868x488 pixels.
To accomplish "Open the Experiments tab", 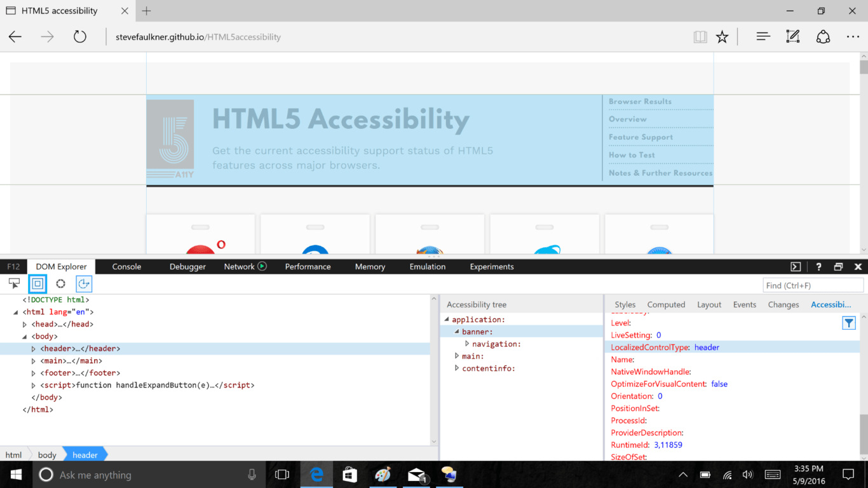I will [x=492, y=266].
